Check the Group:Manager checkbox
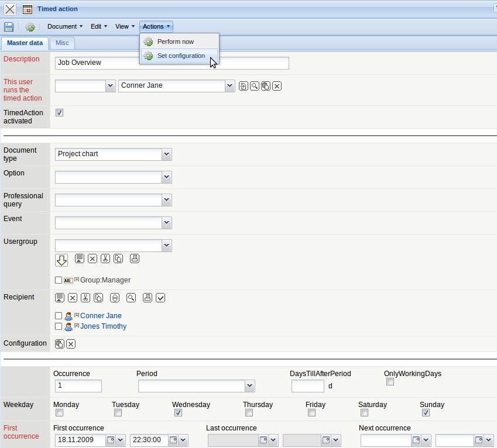 click(x=59, y=280)
